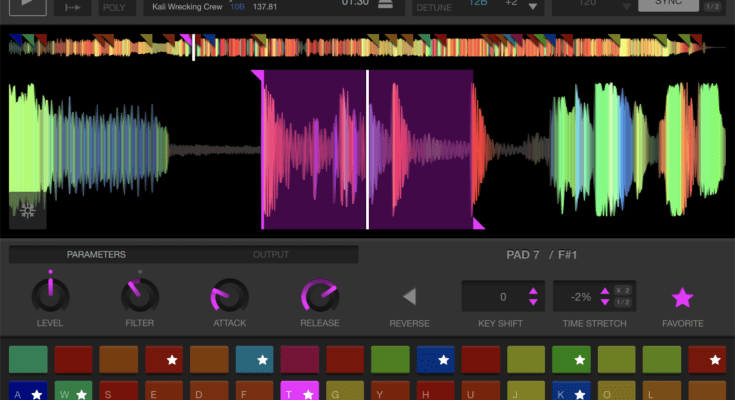The height and width of the screenshot is (400, 735).
Task: Toggle the REVERSE arrow
Action: click(409, 297)
